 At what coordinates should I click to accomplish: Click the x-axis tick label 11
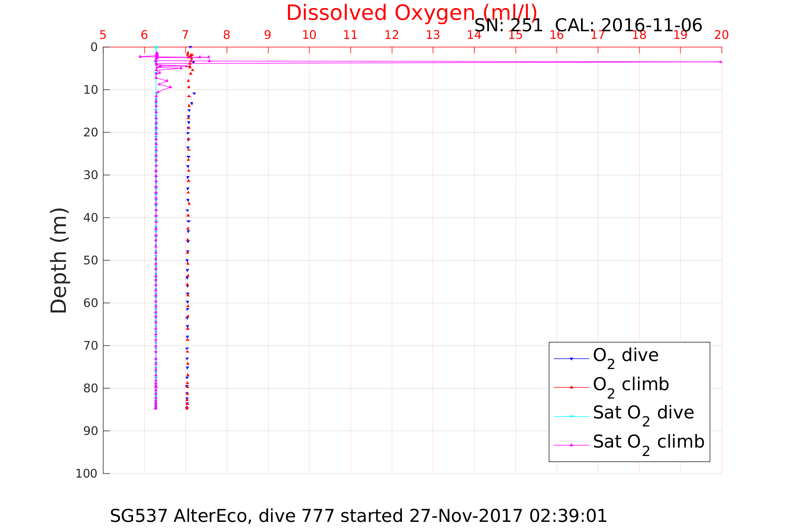(350, 35)
